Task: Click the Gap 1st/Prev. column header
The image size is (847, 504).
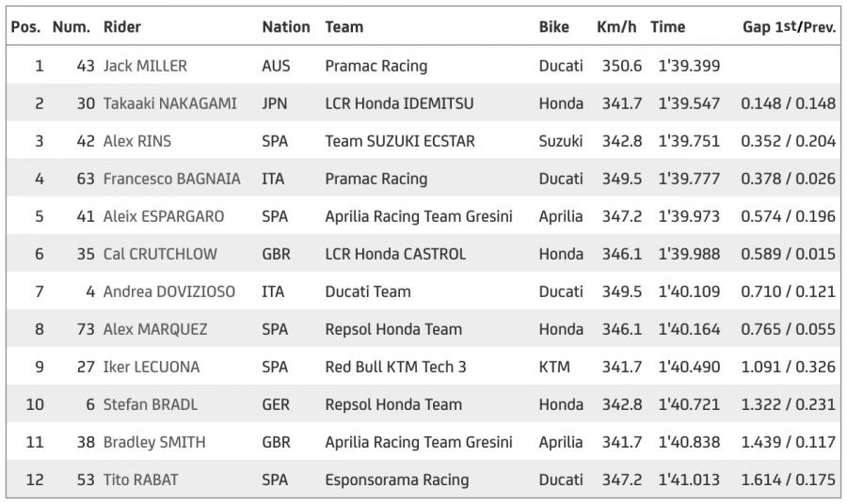Action: point(789,27)
